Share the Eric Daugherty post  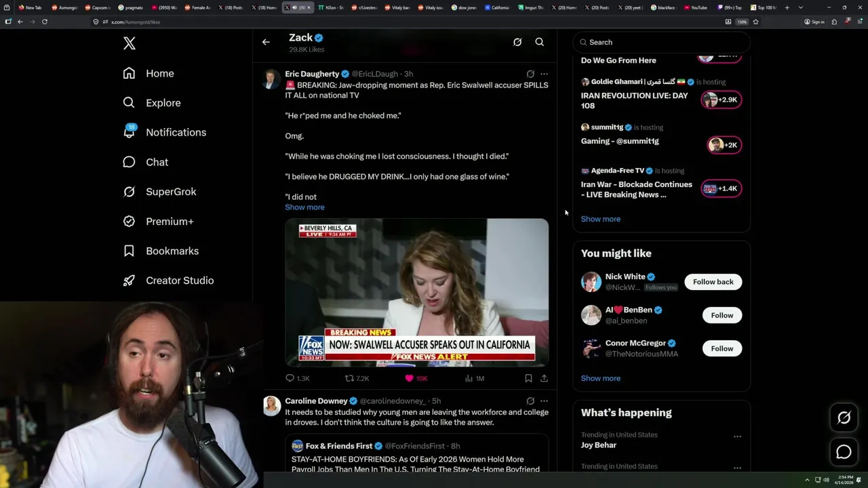(544, 378)
